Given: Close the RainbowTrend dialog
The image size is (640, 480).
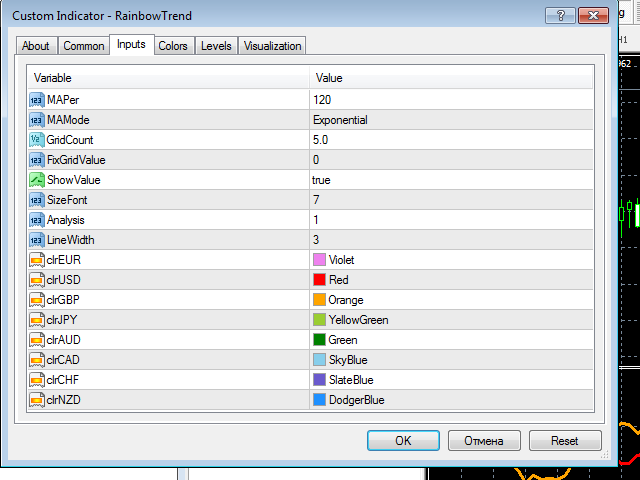Looking at the screenshot, I should point(593,16).
